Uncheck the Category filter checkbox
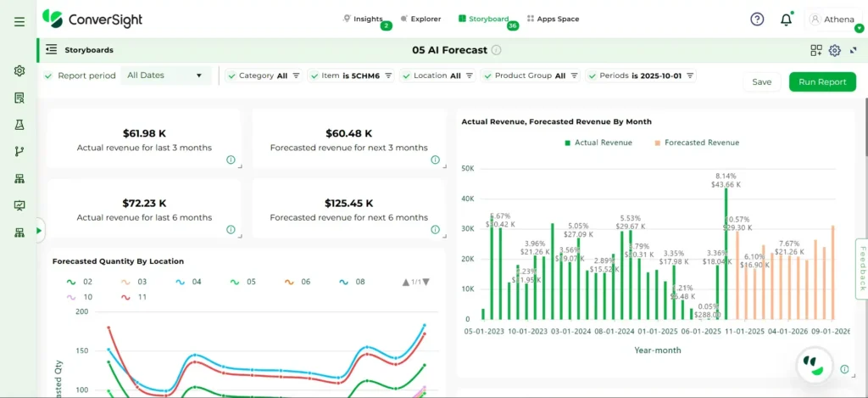The image size is (868, 398). click(231, 76)
